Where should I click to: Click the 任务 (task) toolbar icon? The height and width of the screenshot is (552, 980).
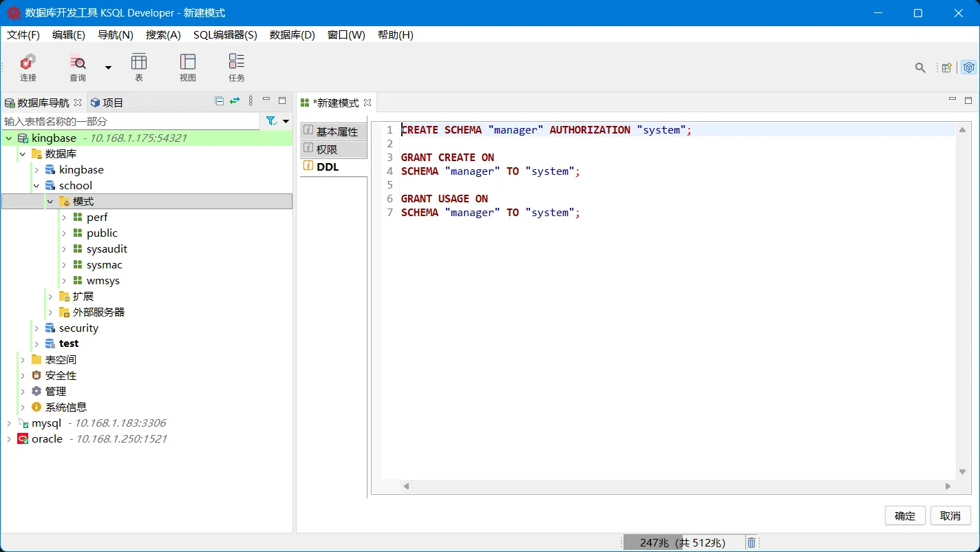236,67
